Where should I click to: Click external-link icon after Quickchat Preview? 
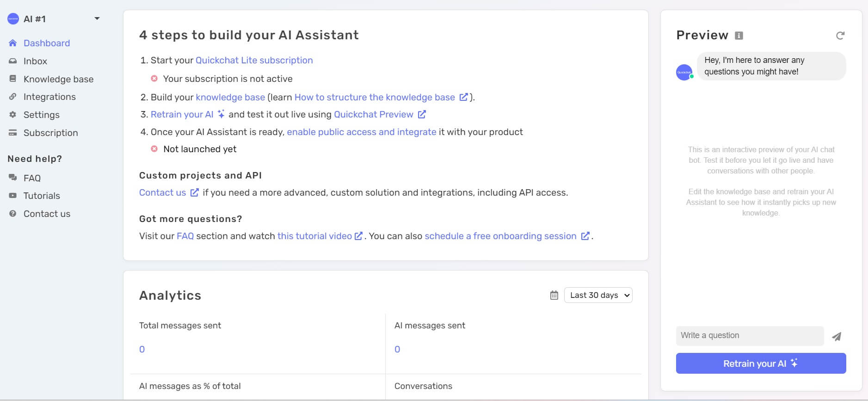(x=422, y=114)
